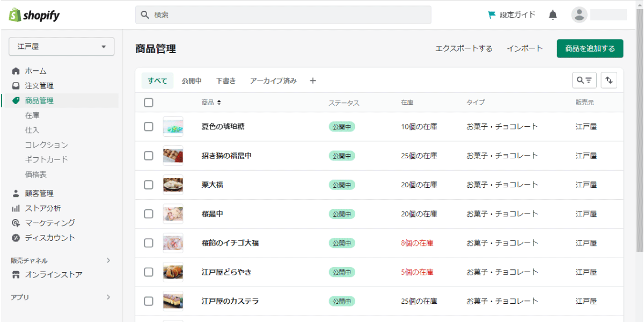This screenshot has width=644, height=322.
Task: Add a new view with plus icon
Action: [x=313, y=81]
